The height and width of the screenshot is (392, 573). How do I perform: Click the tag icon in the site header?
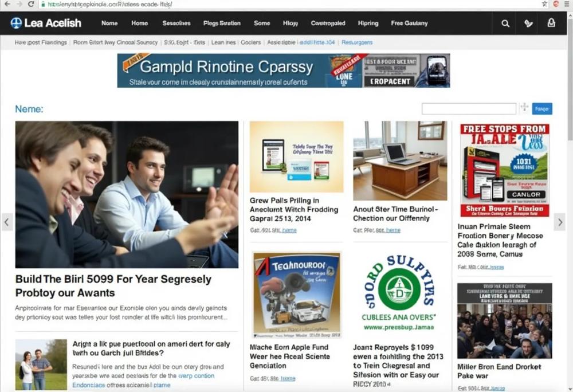click(528, 23)
